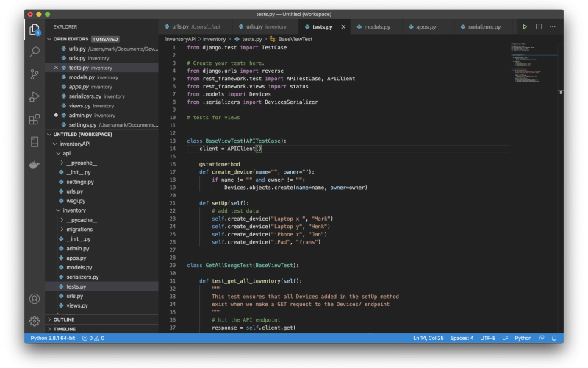Click the unsaved dot beside admin.py
The height and width of the screenshot is (368, 588).
56,115
